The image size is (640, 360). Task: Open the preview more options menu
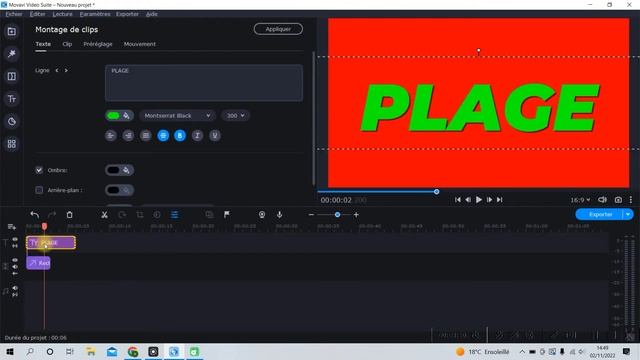[631, 200]
